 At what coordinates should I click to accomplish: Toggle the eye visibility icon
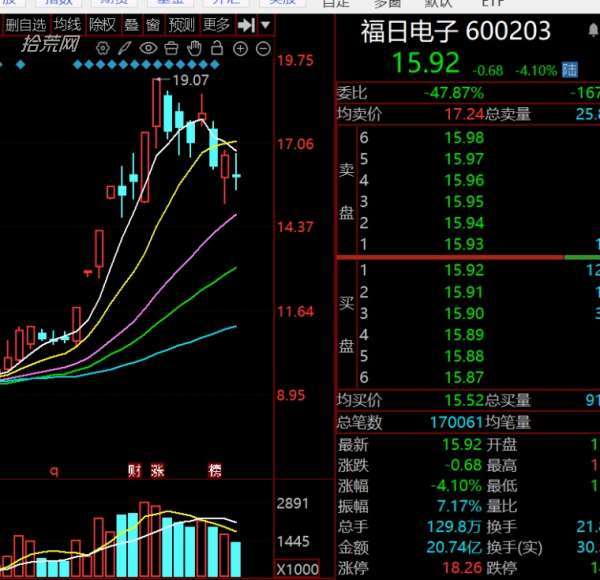[x=148, y=48]
